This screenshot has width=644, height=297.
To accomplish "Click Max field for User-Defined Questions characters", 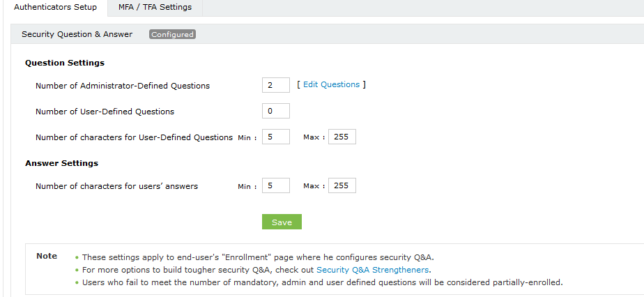I will click(x=342, y=137).
